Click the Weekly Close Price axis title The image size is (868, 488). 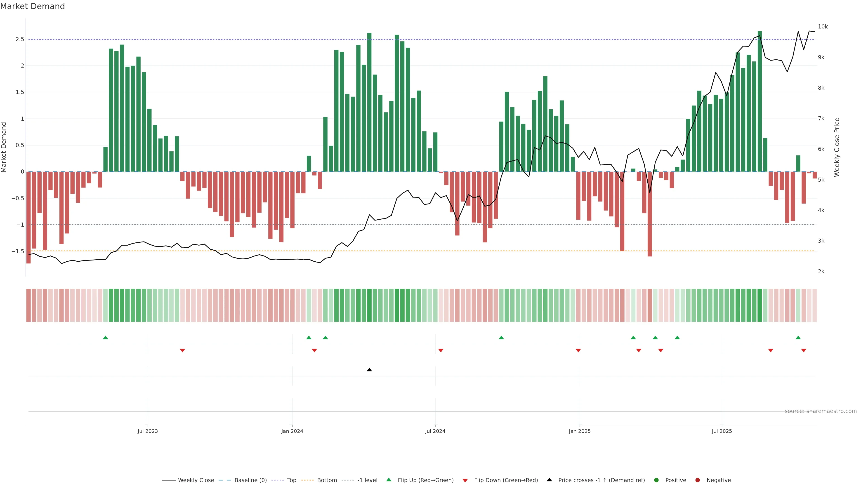(837, 147)
